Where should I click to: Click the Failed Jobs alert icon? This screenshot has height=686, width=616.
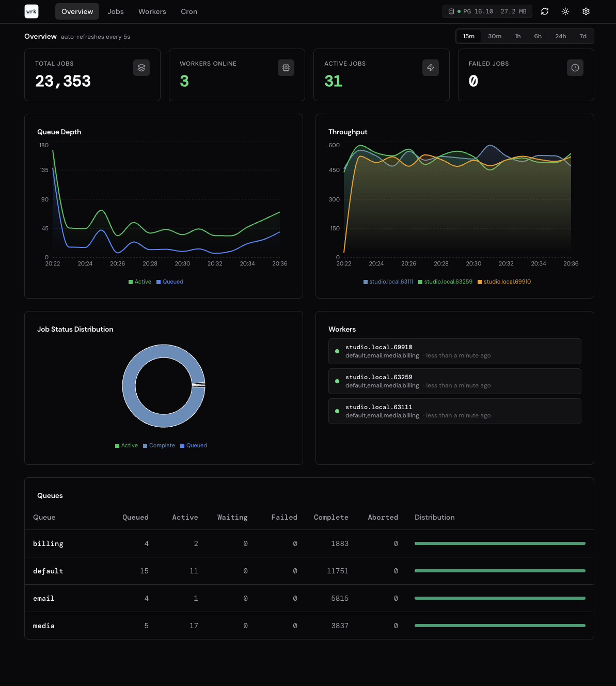(575, 68)
